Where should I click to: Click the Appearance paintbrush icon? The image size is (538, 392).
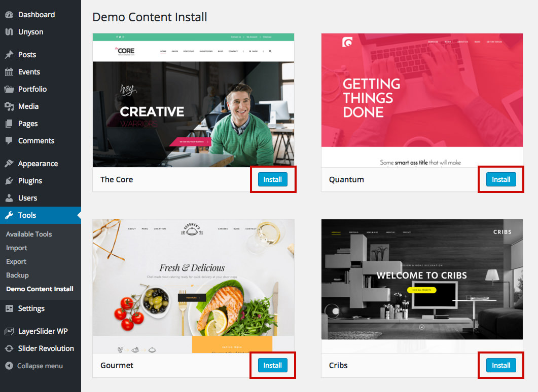9,164
